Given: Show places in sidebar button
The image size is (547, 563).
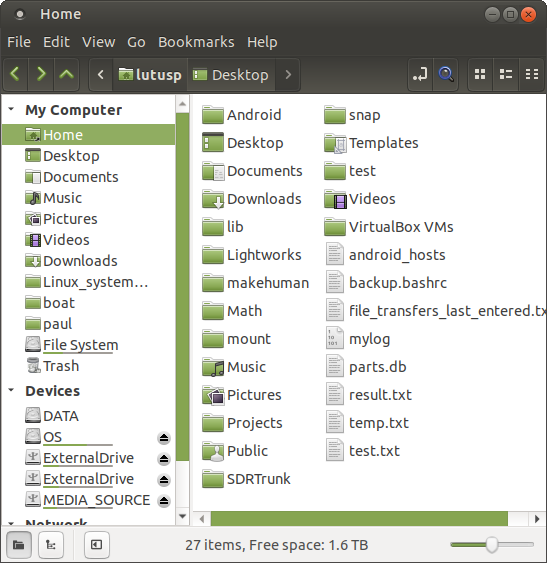Looking at the screenshot, I should coord(19,545).
